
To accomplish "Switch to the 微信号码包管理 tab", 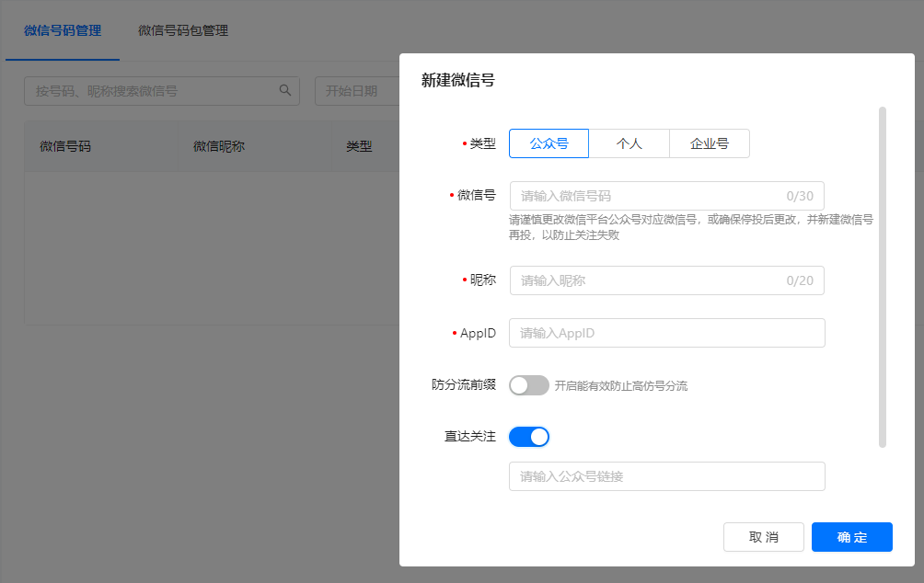I will [182, 30].
